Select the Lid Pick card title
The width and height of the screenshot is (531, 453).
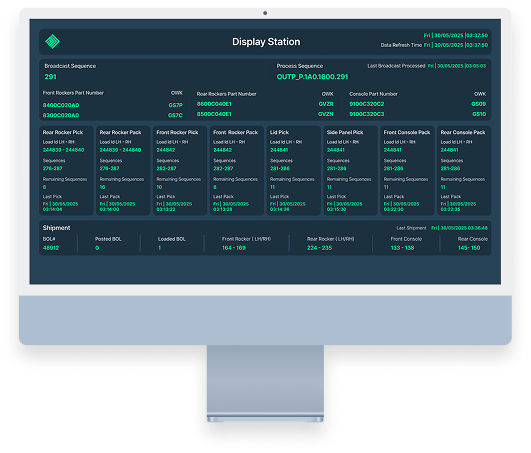(279, 132)
